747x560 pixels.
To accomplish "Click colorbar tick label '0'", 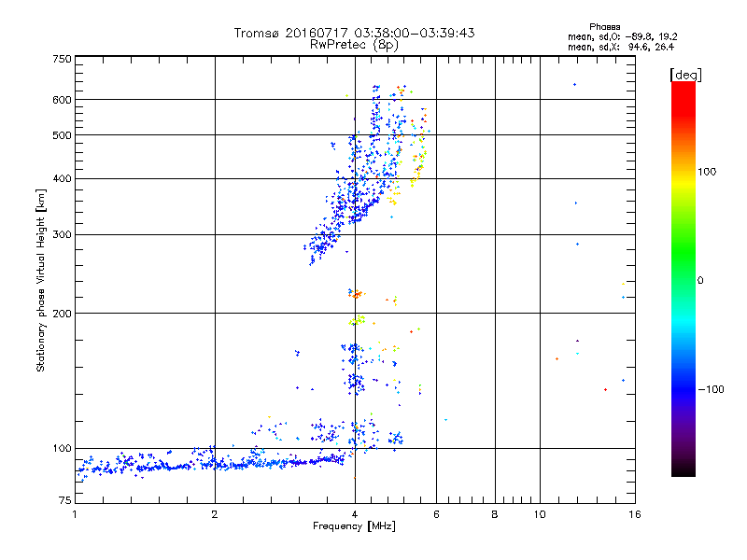I will point(700,281).
